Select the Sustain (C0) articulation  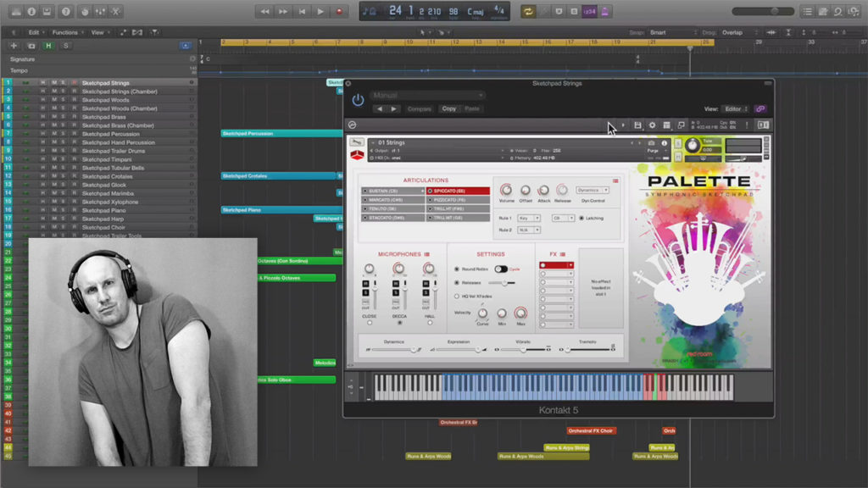[393, 191]
